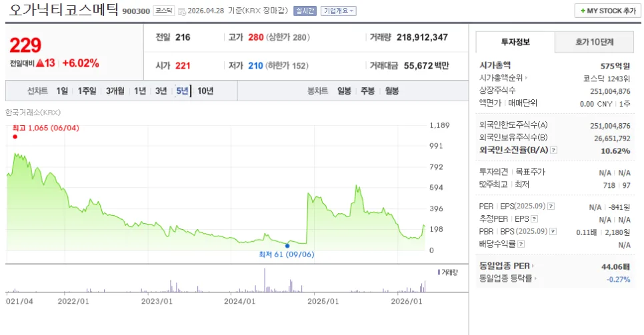
Task: Click the 실시간 badge
Action: click(x=305, y=11)
